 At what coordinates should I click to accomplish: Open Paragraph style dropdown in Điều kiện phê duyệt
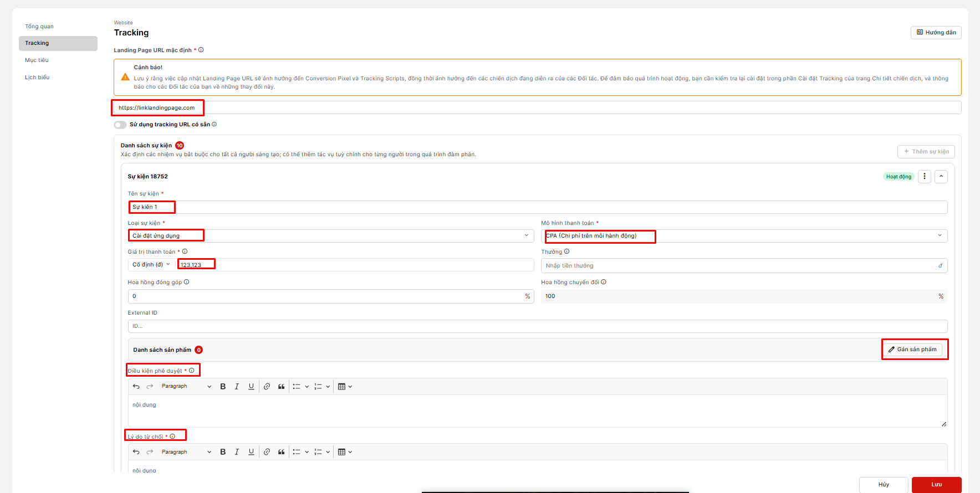point(186,387)
